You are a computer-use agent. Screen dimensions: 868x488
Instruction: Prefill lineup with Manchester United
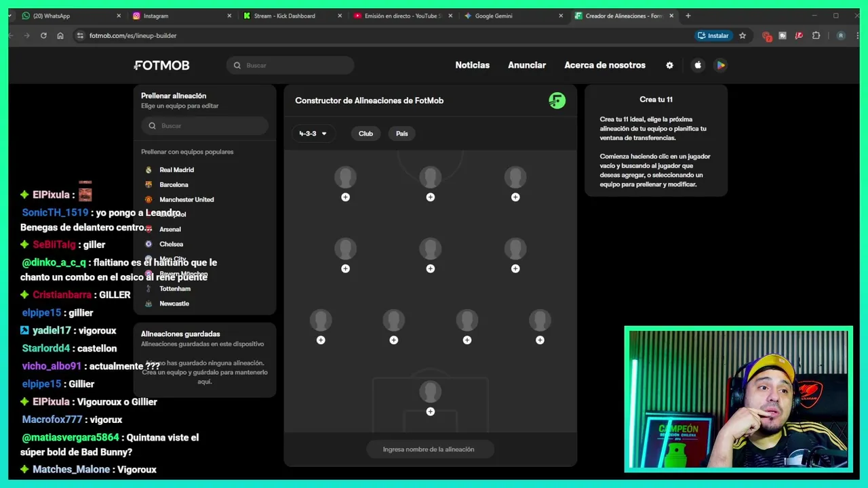pos(205,199)
